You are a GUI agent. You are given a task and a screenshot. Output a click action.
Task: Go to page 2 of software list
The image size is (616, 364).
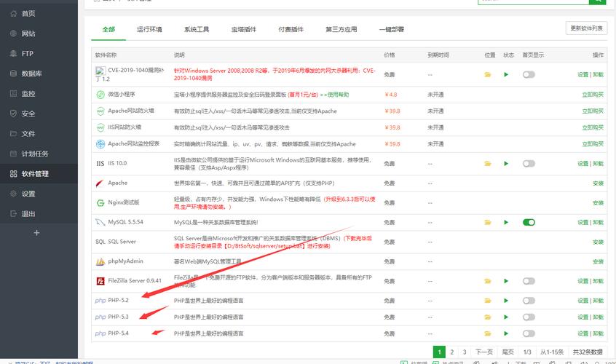click(451, 352)
